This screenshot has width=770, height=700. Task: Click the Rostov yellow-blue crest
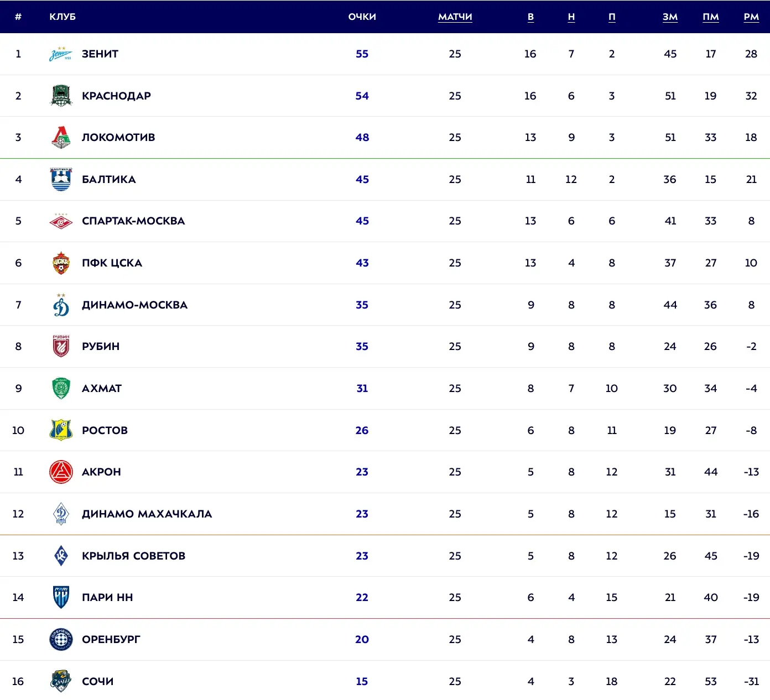point(61,430)
